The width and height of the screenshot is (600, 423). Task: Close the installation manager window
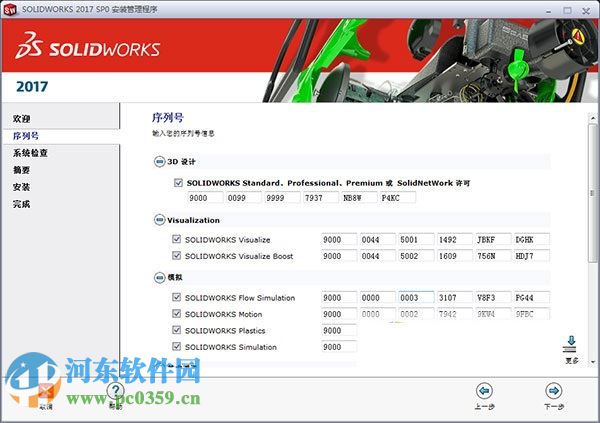tap(586, 11)
